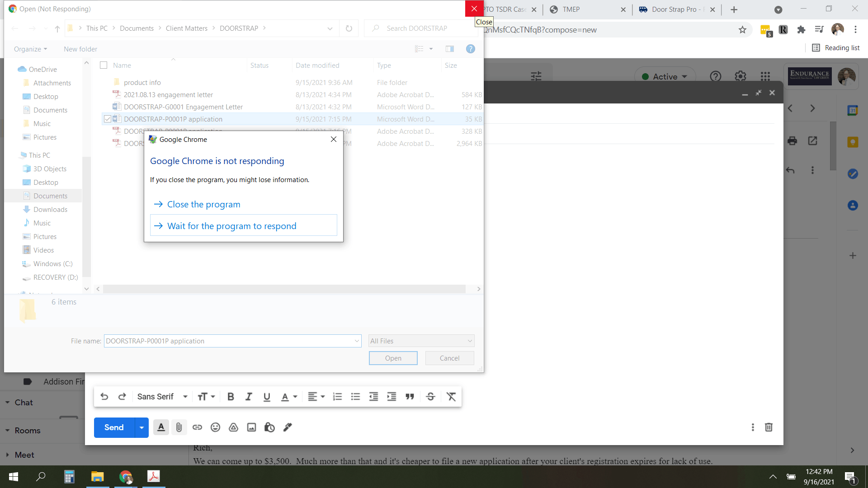868x488 pixels.
Task: Click the Underline formatting icon
Action: click(266, 396)
